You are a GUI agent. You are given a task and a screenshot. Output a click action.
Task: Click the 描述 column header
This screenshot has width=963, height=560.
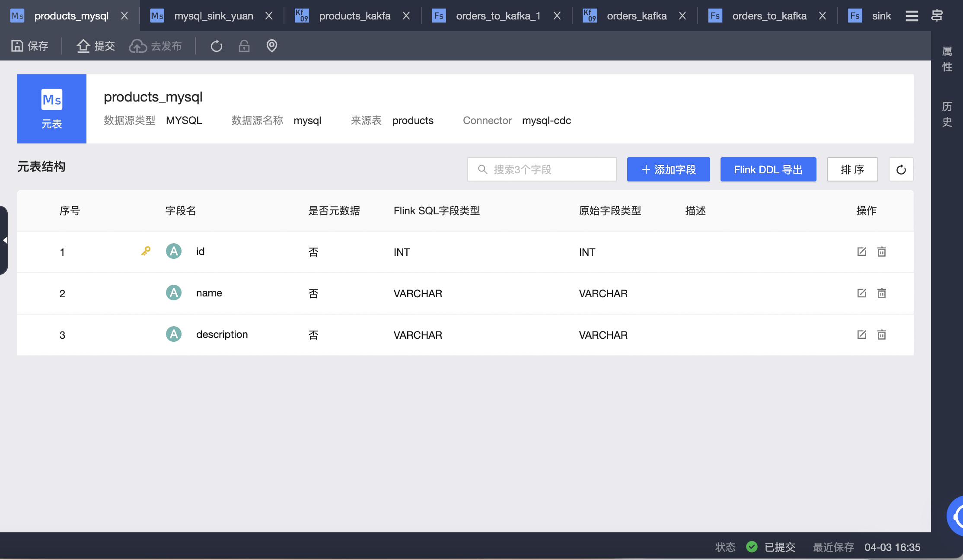pos(695,210)
